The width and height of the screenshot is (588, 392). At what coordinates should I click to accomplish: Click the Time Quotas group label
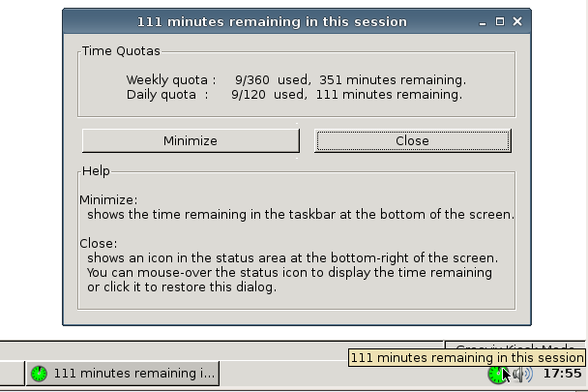pos(121,51)
